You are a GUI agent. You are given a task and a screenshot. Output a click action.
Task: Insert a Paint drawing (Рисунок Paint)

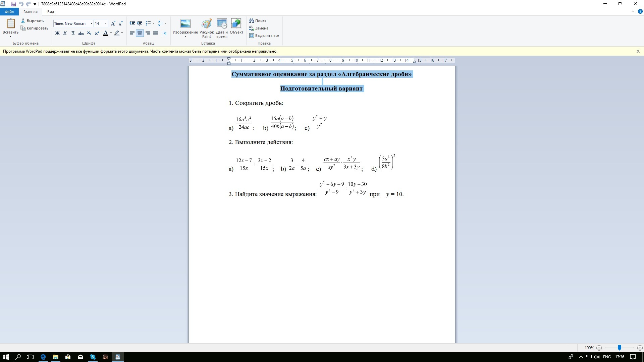click(207, 24)
